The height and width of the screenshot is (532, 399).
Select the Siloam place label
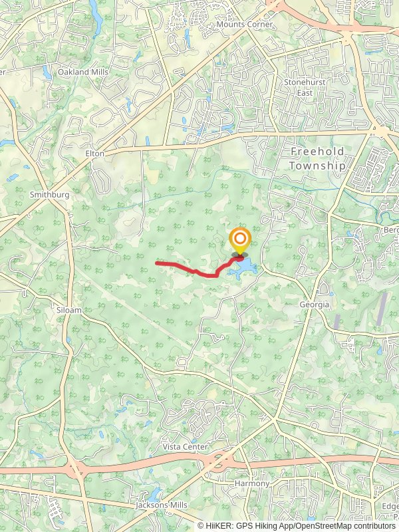[69, 310]
